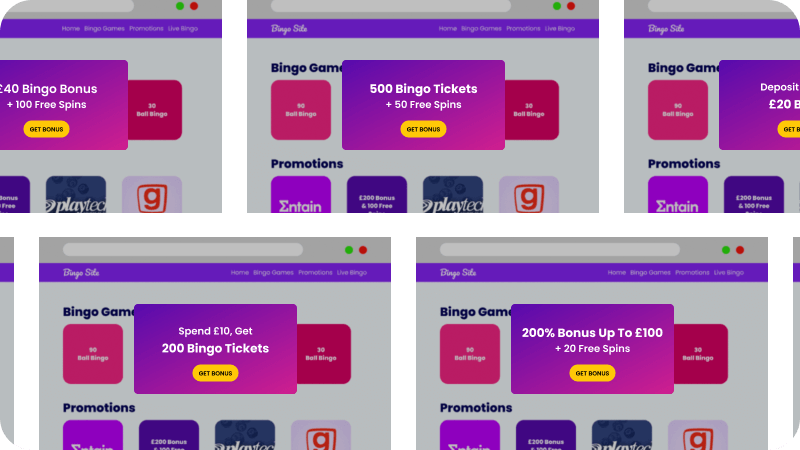
Task: Select red g logo tile below £40 Bingo Bonus
Action: pyautogui.click(x=152, y=196)
